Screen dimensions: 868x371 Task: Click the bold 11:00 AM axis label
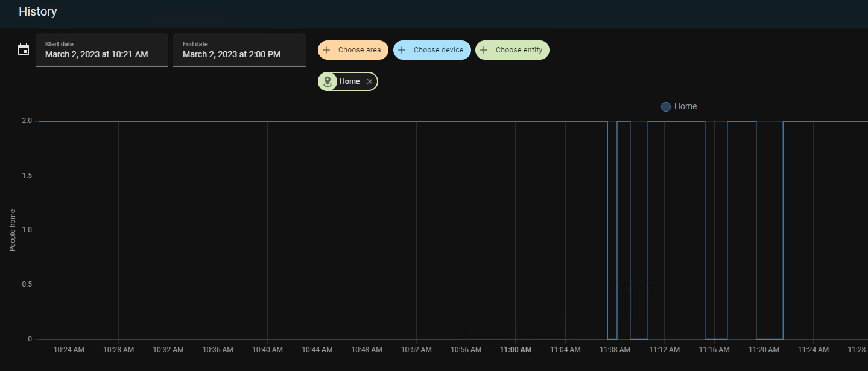click(516, 350)
